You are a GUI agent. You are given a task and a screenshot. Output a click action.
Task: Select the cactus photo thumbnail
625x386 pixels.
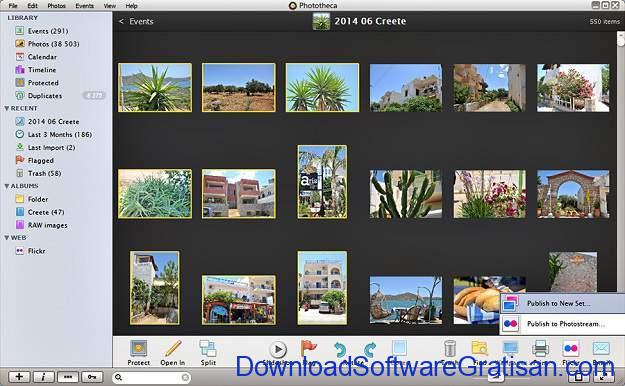405,194
